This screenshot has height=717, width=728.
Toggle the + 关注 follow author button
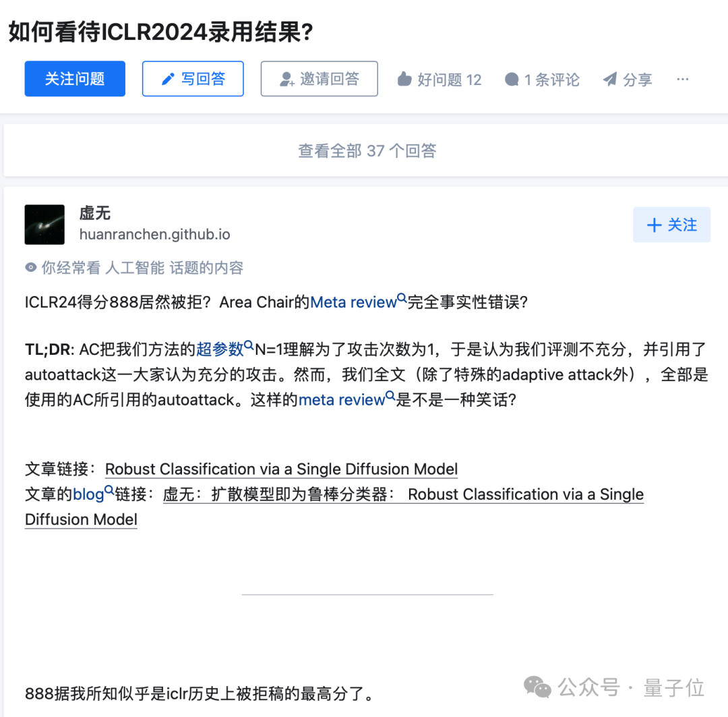coord(671,225)
